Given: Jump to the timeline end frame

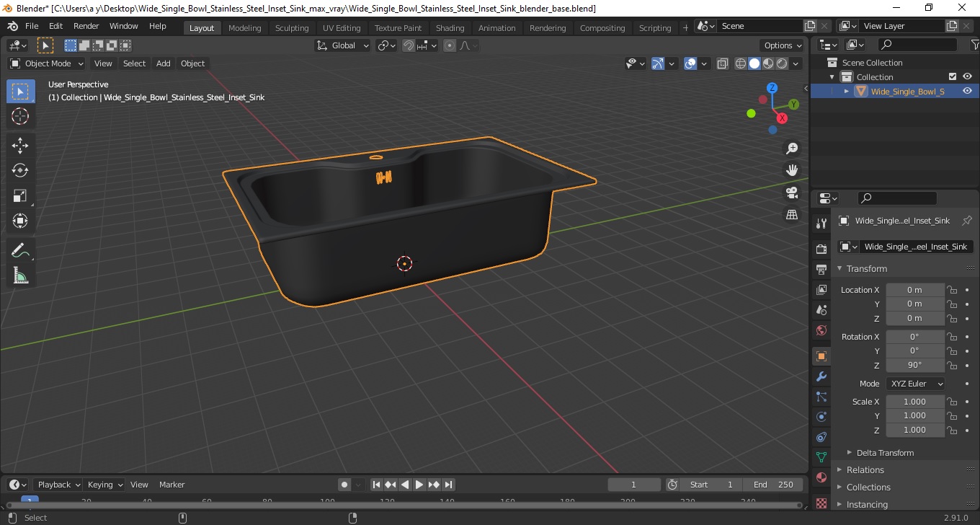Looking at the screenshot, I should pyautogui.click(x=448, y=485).
